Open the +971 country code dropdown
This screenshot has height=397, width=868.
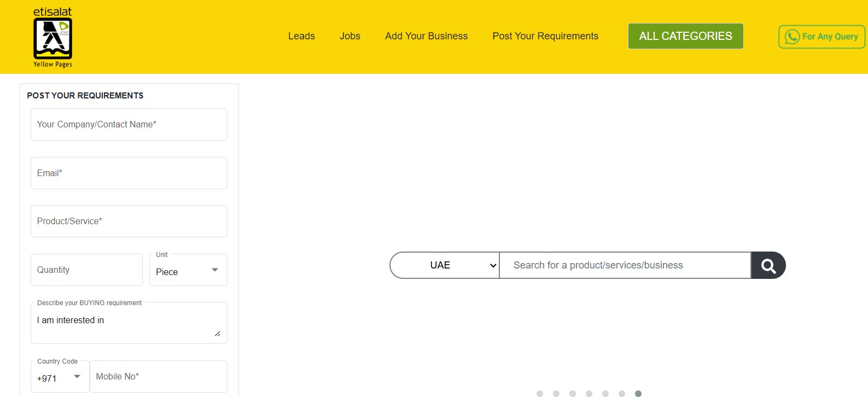60,377
